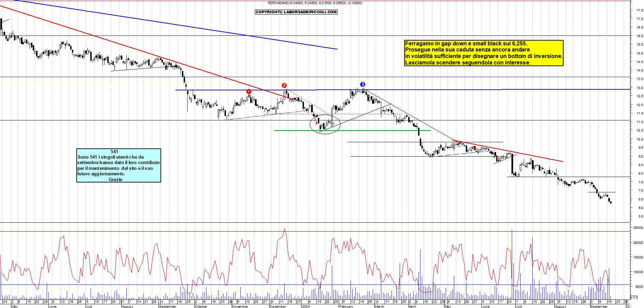Click the 8.0 price axis label

[x=641, y=174]
